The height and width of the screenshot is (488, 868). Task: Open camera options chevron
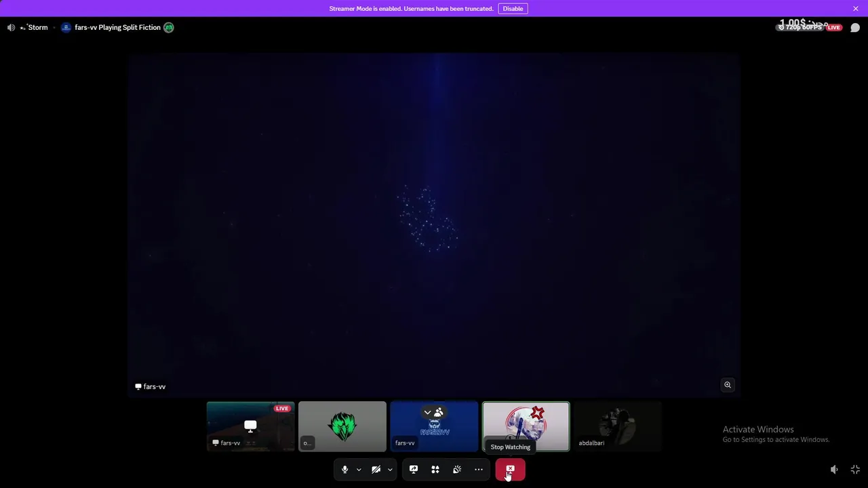[390, 470]
